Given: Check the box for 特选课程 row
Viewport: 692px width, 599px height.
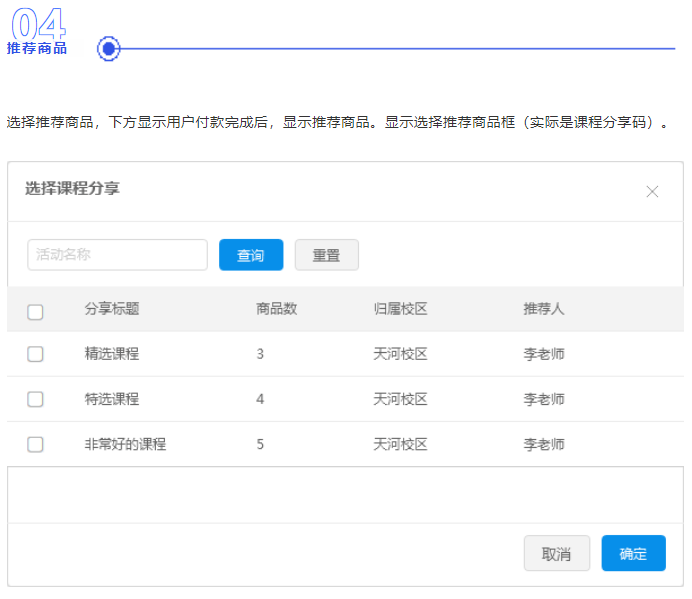Looking at the screenshot, I should click(x=35, y=399).
